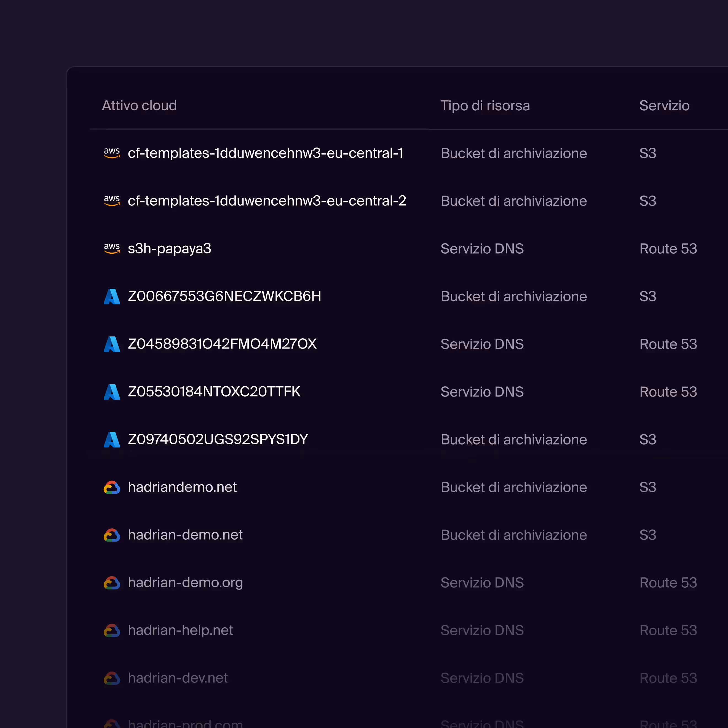This screenshot has height=728, width=728.
Task: Click Google Cloud icon beside hadrian-demo.net
Action: (x=112, y=535)
